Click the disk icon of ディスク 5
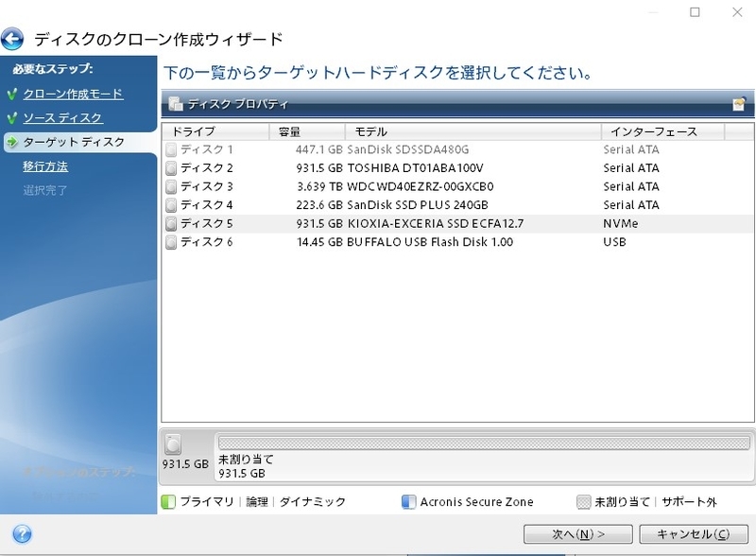 click(171, 223)
